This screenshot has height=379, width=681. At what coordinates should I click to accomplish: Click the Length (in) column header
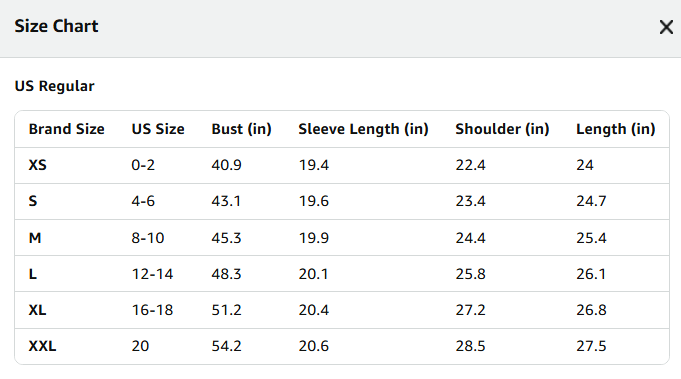point(616,129)
